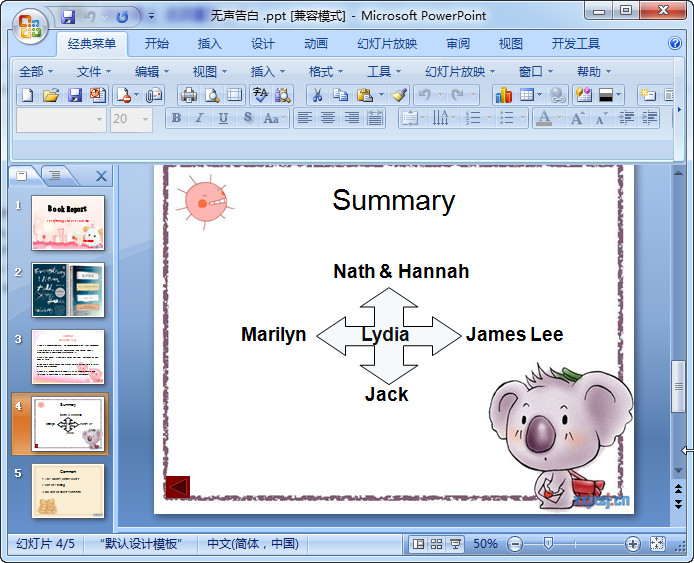Switch to Normal view icon
Screen dimensions: 694x563
point(418,544)
